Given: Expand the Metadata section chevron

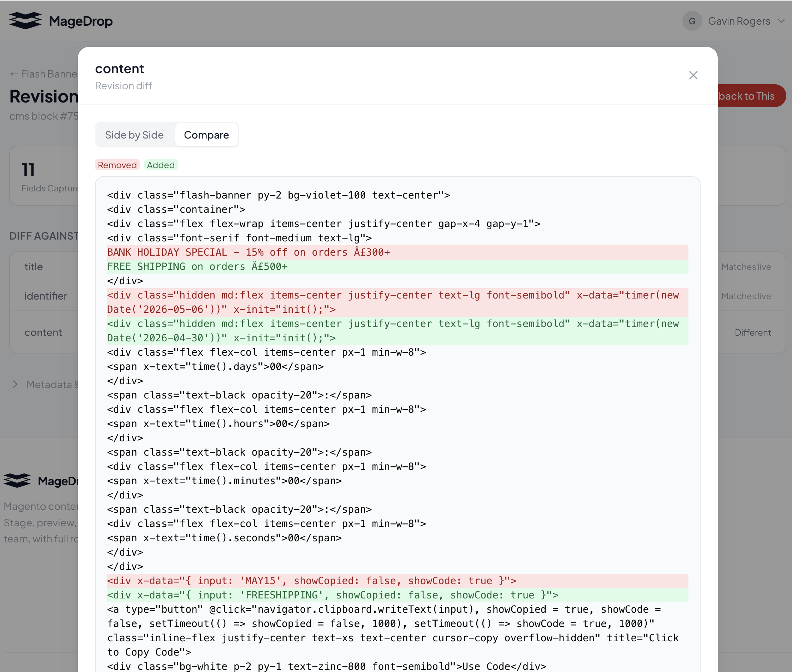Looking at the screenshot, I should (x=15, y=384).
